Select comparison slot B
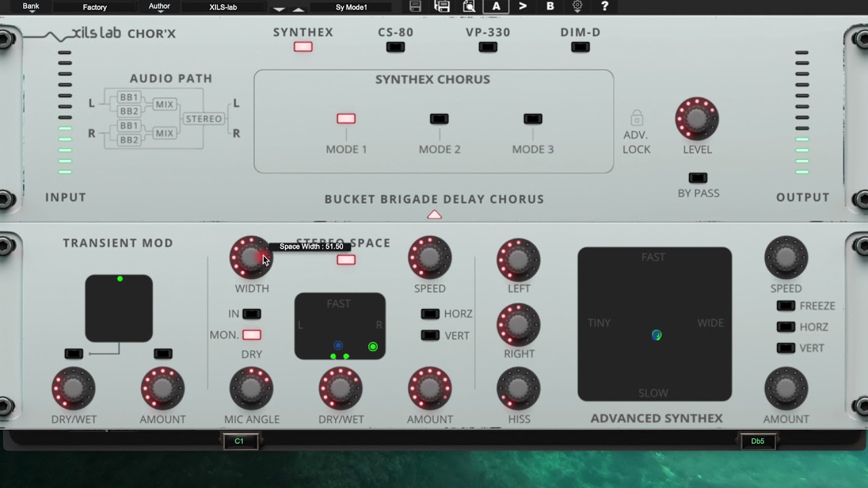 click(550, 6)
